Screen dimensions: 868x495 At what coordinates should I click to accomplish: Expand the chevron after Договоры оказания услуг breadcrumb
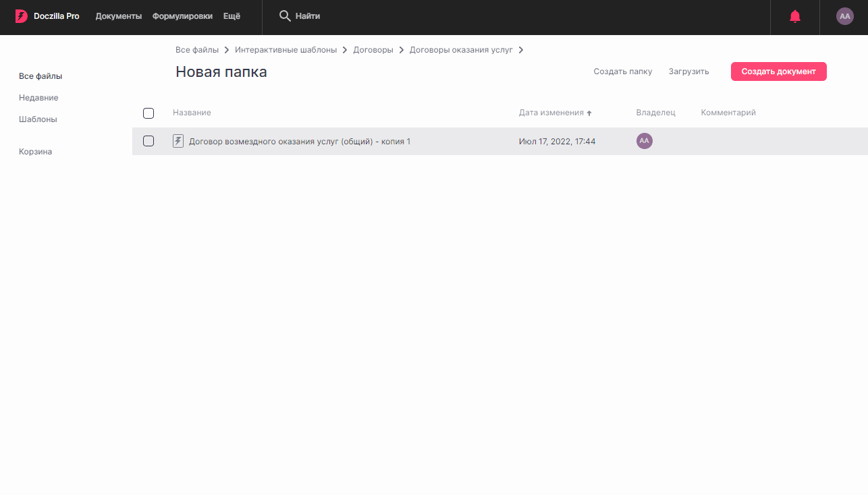[521, 50]
